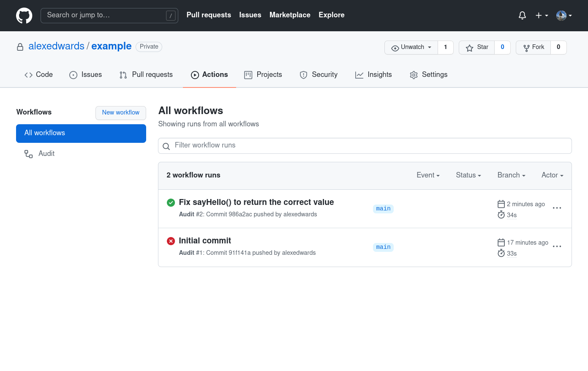Click the private repository lock icon
This screenshot has width=588, height=371.
[20, 46]
